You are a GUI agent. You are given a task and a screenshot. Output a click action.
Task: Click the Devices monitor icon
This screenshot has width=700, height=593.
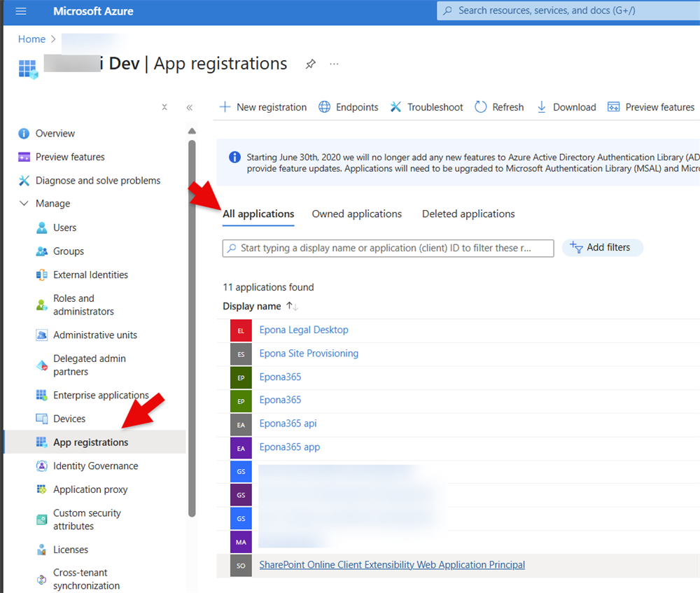pyautogui.click(x=41, y=419)
